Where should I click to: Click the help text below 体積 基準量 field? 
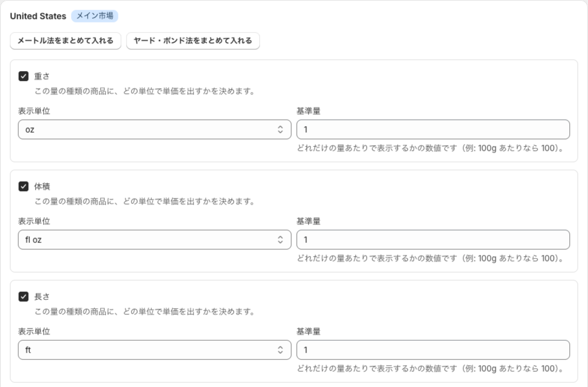tap(431, 259)
